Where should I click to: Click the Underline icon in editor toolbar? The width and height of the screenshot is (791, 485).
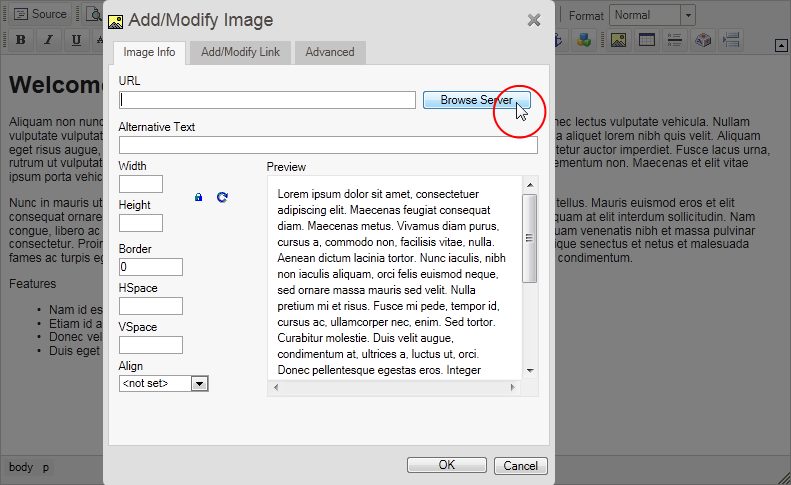coord(76,40)
